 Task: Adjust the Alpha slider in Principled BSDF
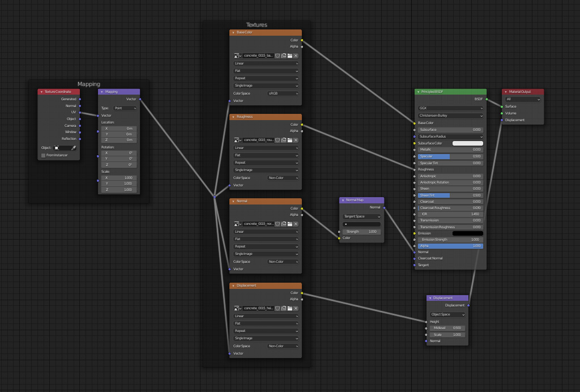tap(450, 246)
